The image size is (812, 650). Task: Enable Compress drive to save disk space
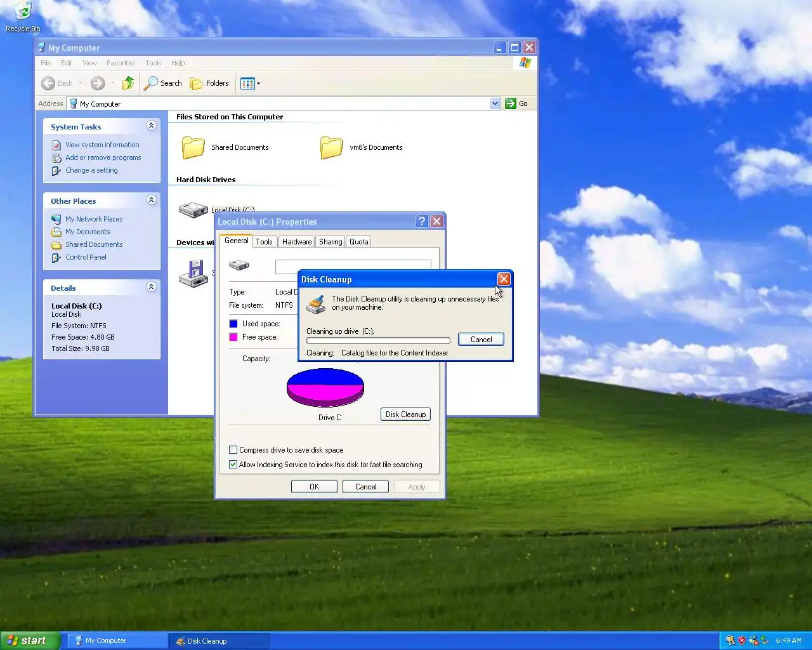click(233, 450)
